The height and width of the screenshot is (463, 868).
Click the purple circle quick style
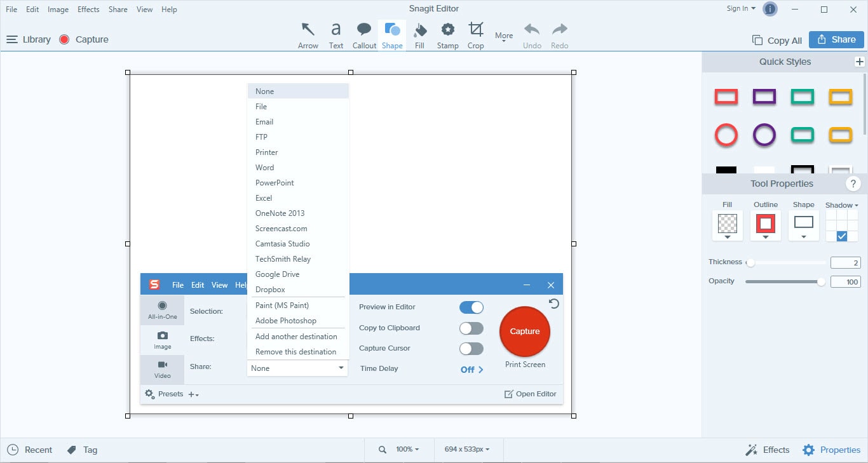764,135
